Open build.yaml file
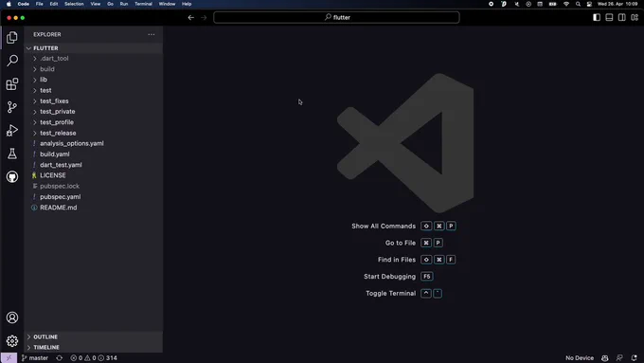 pyautogui.click(x=93, y=154)
